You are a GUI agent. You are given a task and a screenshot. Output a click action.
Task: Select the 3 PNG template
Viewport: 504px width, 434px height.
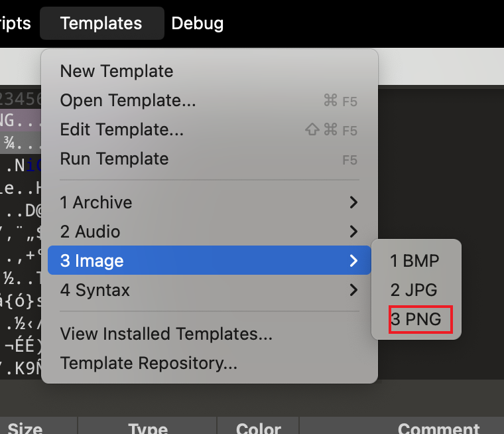(416, 319)
